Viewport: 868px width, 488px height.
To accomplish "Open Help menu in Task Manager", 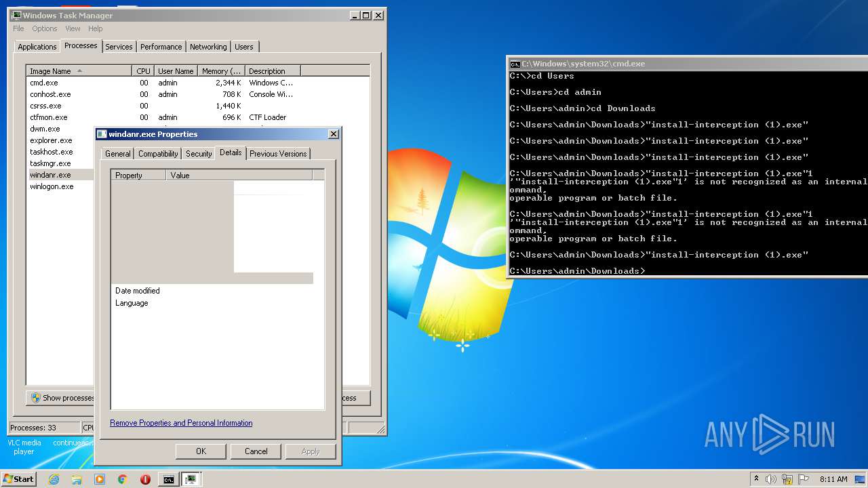I will [x=95, y=28].
